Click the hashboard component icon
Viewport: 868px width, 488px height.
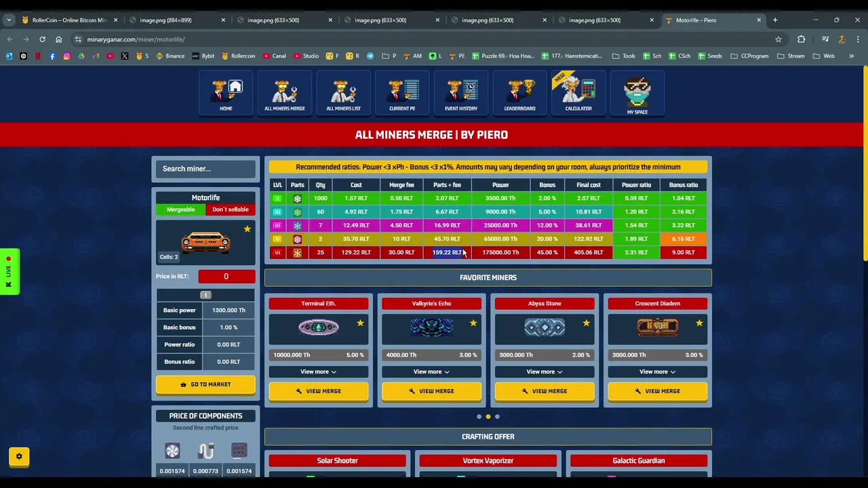point(239,451)
